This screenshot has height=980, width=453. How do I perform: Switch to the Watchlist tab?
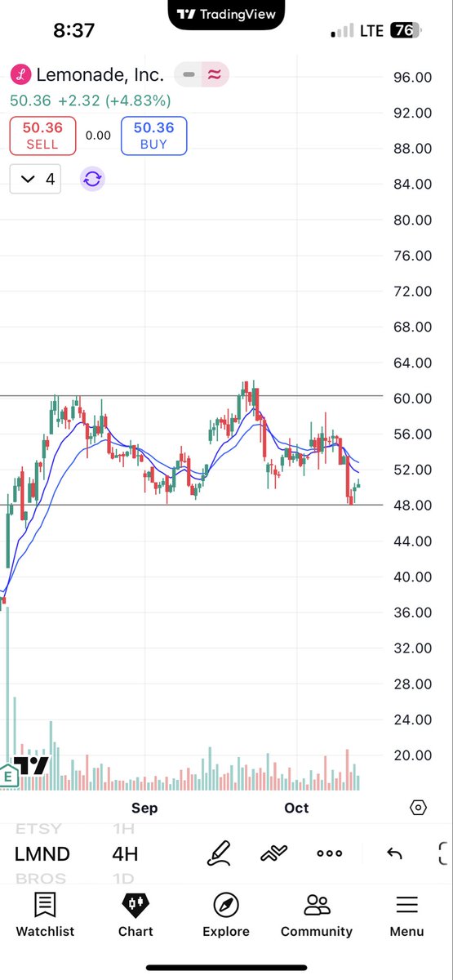tap(45, 915)
